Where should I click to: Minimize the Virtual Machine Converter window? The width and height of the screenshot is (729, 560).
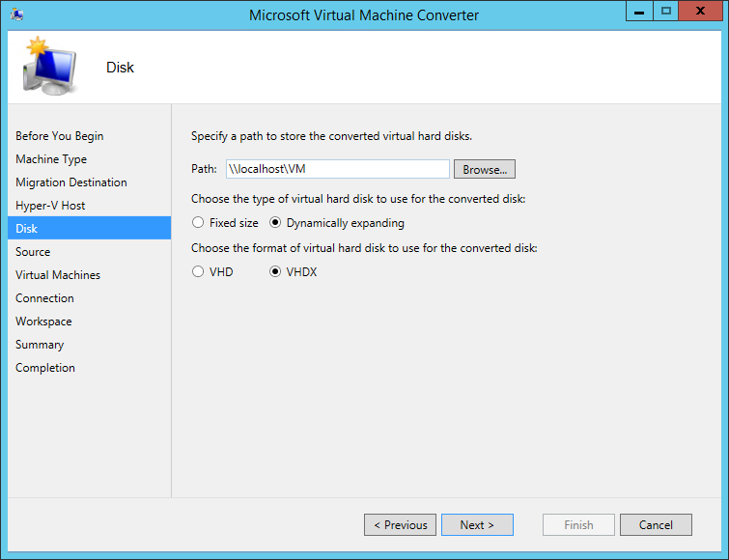639,12
